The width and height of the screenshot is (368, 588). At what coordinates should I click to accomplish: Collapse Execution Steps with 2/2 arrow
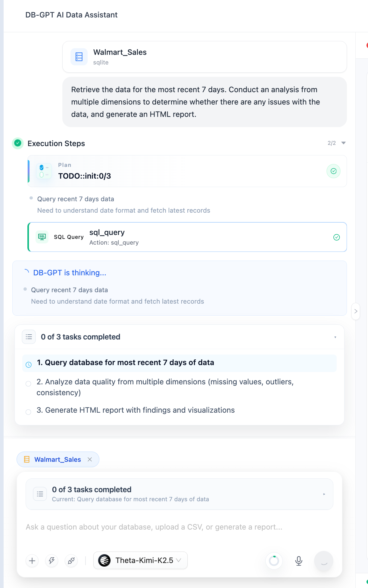343,143
